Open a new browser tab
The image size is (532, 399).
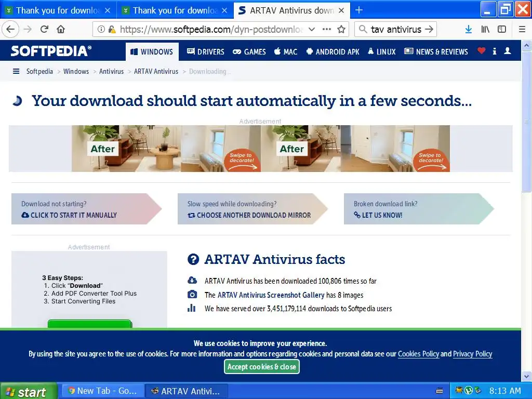point(358,10)
